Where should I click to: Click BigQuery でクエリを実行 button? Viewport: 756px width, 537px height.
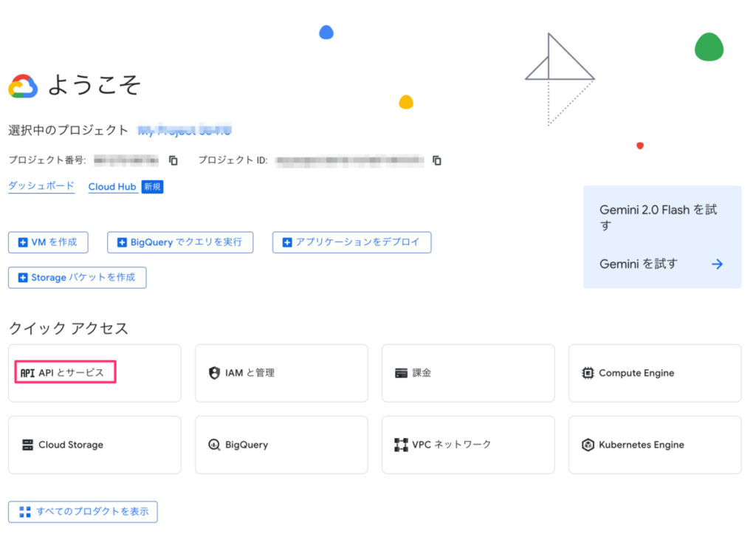(x=180, y=242)
